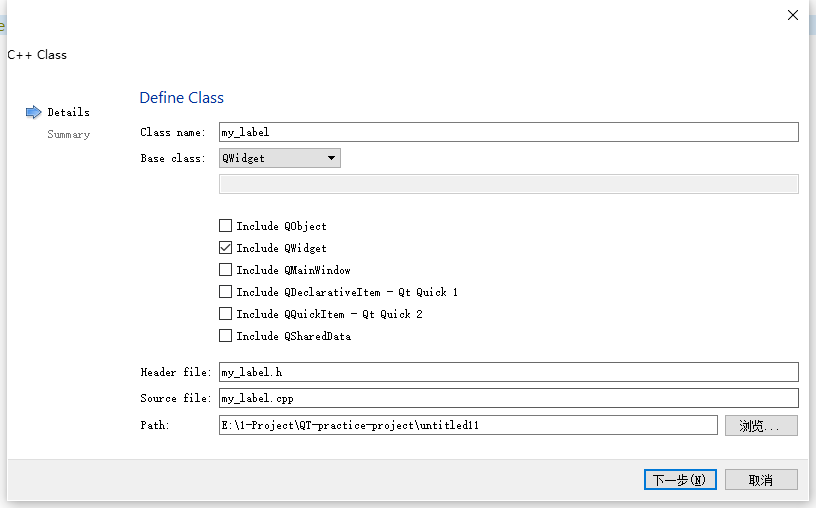Image resolution: width=816 pixels, height=508 pixels.
Task: Select the Summary wizard step
Action: [x=68, y=134]
